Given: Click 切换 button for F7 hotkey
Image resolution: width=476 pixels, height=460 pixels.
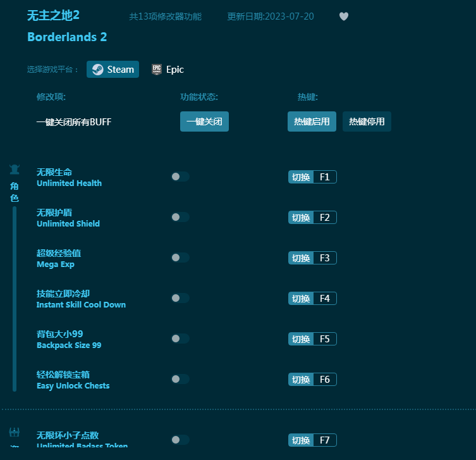Looking at the screenshot, I should 300,440.
